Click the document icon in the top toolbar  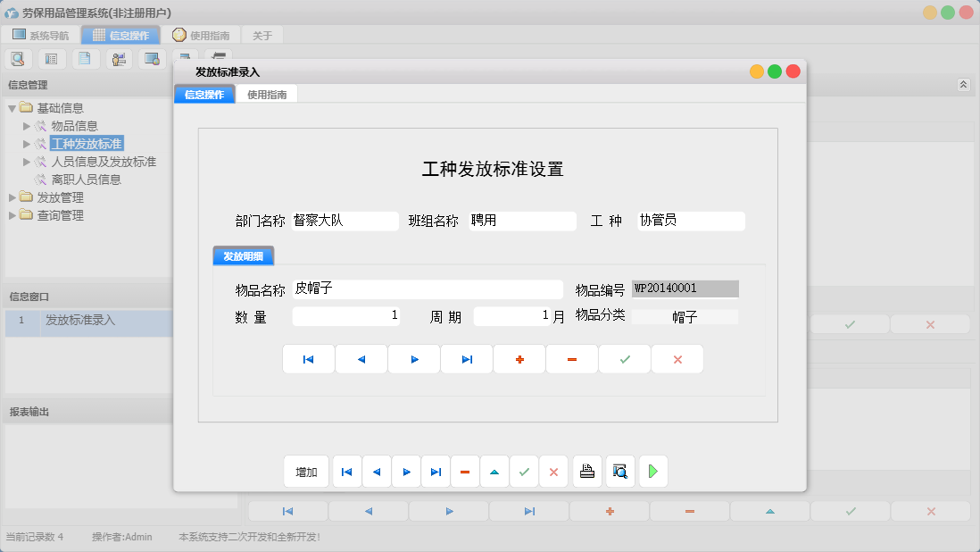pos(85,58)
